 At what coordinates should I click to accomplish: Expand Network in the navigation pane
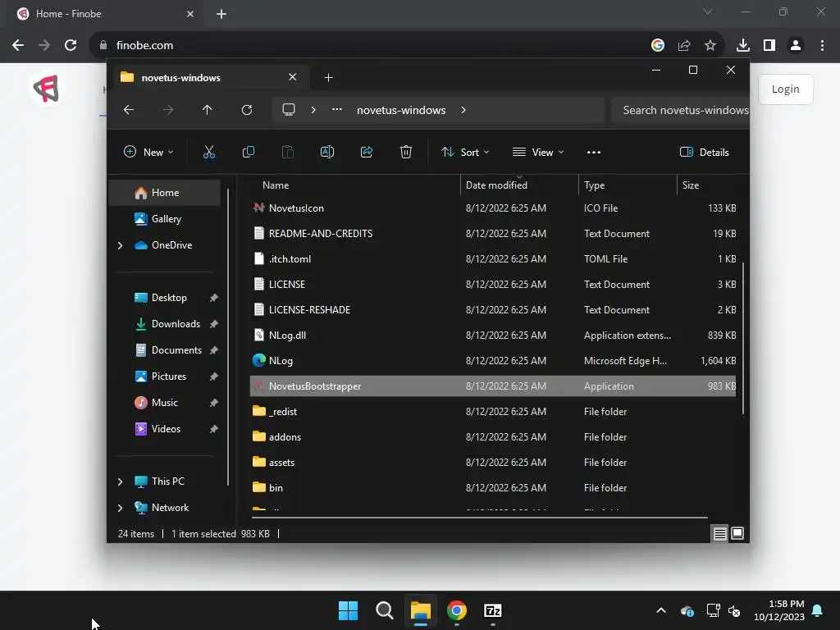tap(120, 508)
